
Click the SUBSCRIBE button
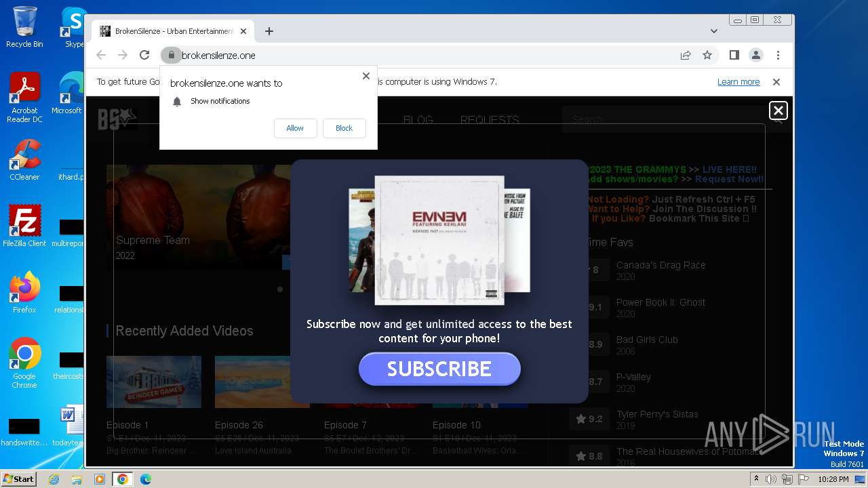pyautogui.click(x=439, y=369)
